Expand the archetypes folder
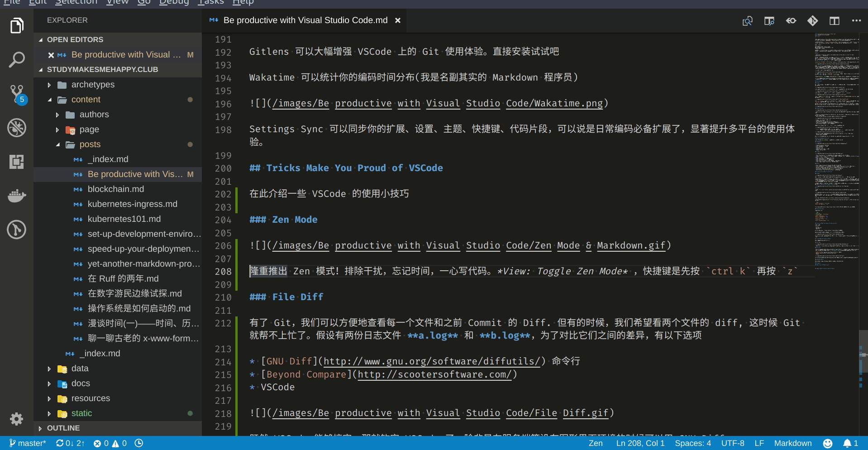Viewport: 868px width, 450px height. [x=118, y=85]
